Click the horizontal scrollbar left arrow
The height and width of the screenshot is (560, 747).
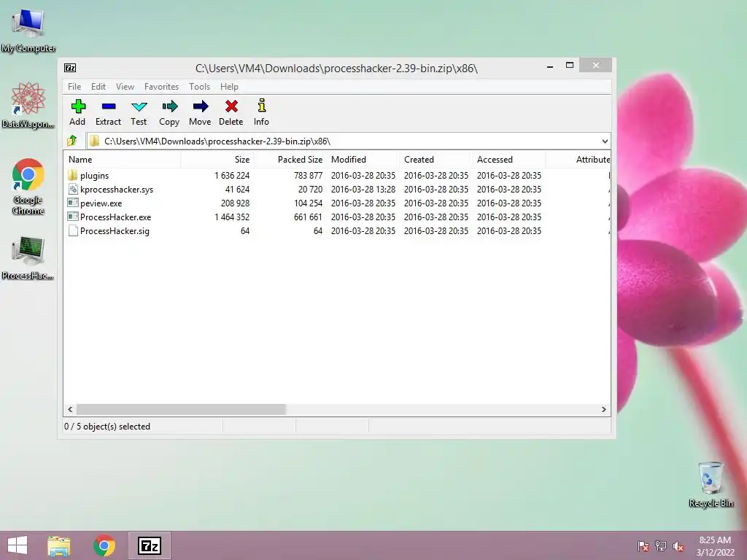[71, 410]
